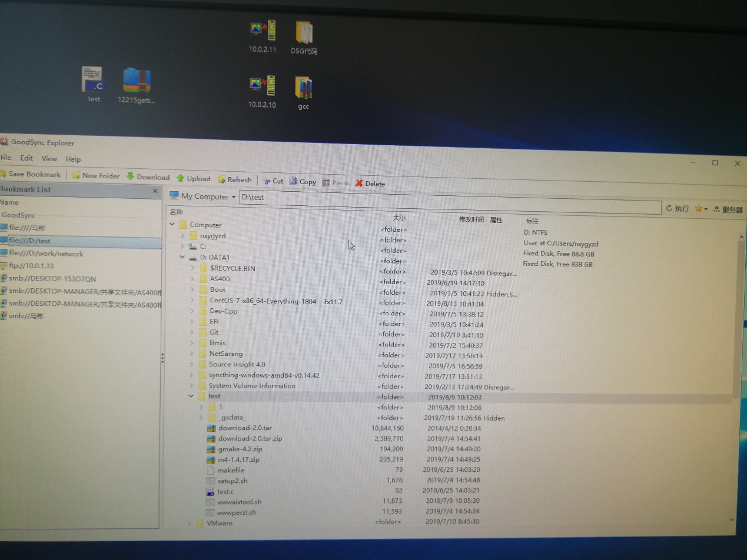747x560 pixels.
Task: Select the syncthing-windows-amd64-v0.14.42 folder
Action: 264,375
